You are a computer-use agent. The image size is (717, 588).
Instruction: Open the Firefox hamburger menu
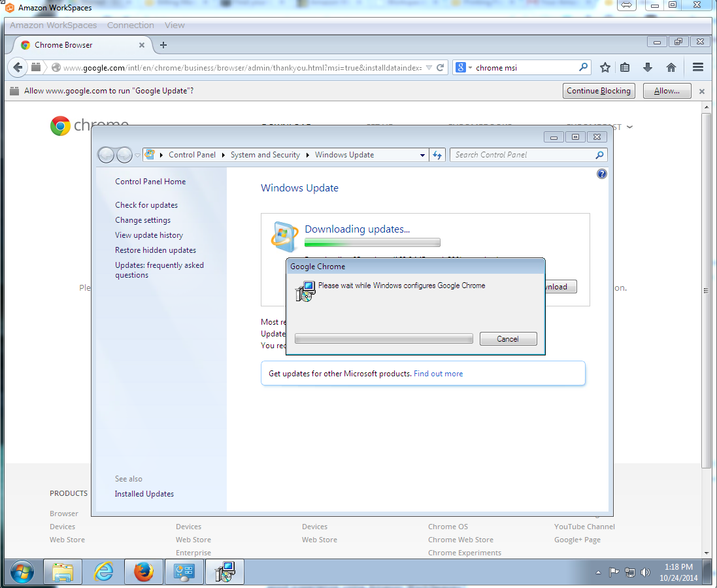click(698, 67)
